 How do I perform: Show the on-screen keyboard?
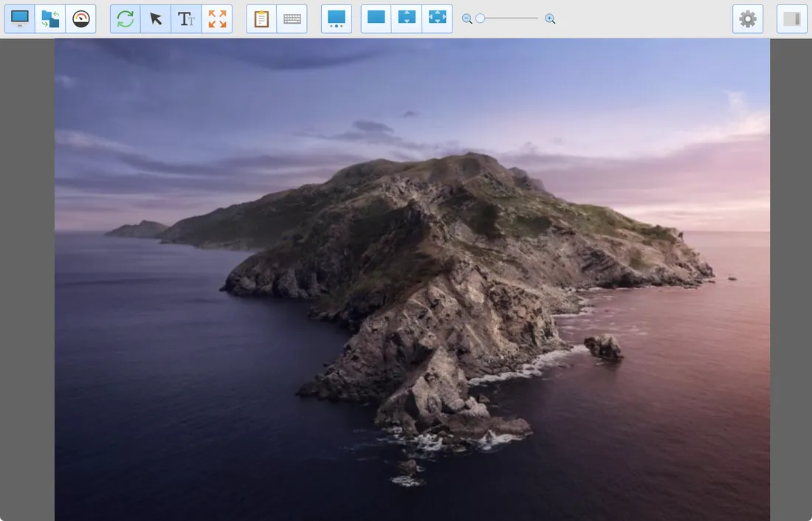point(292,18)
